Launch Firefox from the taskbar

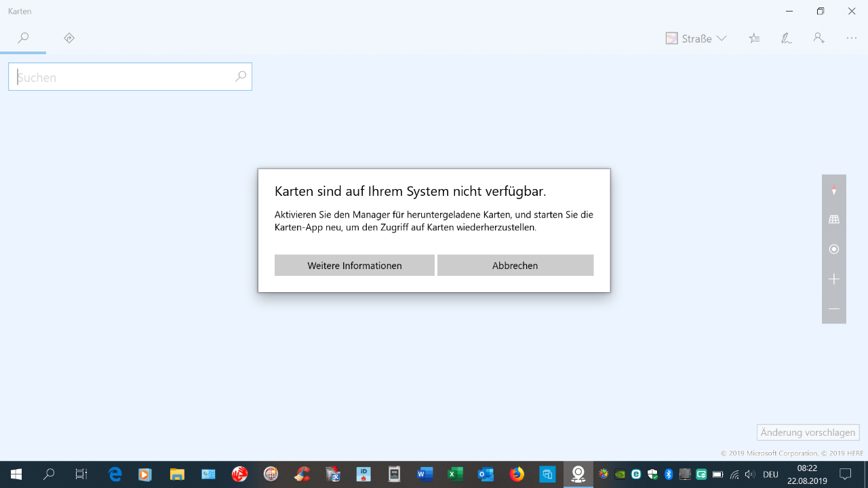pyautogui.click(x=517, y=474)
